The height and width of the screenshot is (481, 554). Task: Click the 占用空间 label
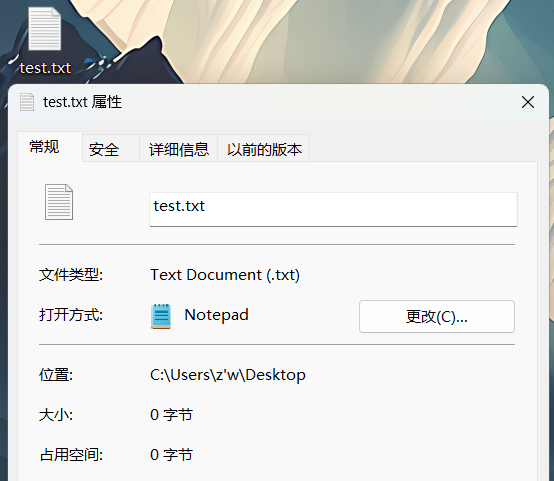click(x=71, y=454)
